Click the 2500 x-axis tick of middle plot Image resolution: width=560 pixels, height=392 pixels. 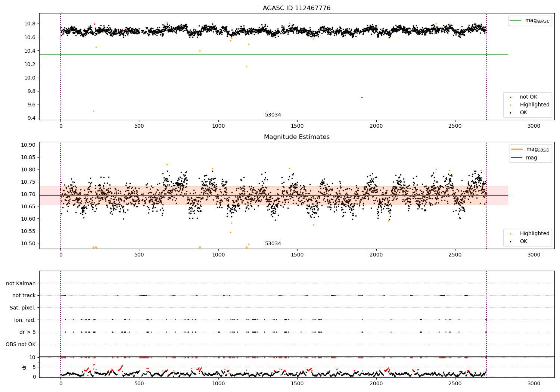tap(455, 255)
